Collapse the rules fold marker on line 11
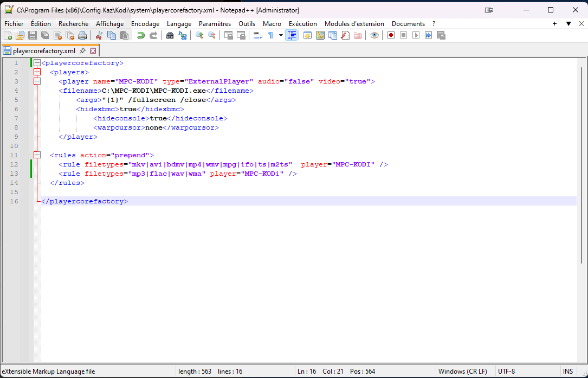The image size is (588, 378). click(37, 155)
